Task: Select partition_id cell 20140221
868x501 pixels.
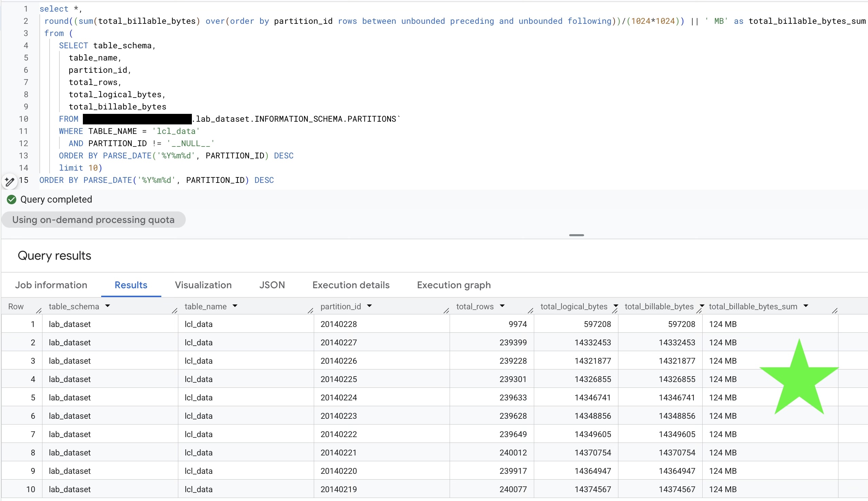Action: coord(382,452)
